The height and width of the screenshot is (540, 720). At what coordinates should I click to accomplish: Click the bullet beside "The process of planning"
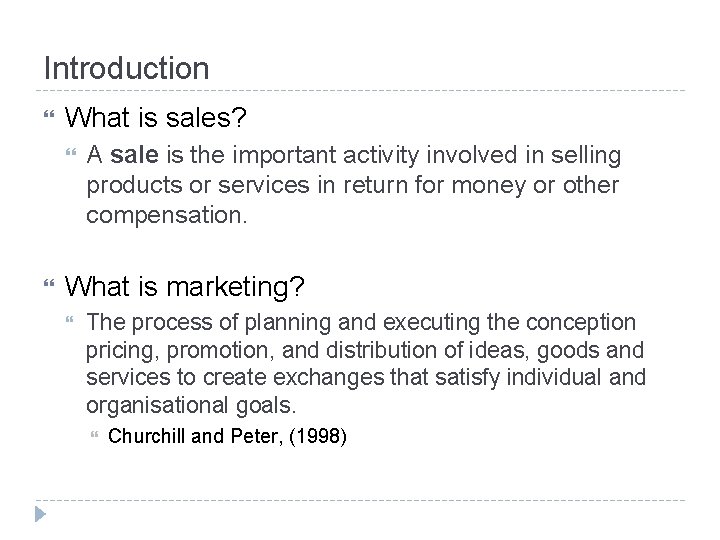68,323
